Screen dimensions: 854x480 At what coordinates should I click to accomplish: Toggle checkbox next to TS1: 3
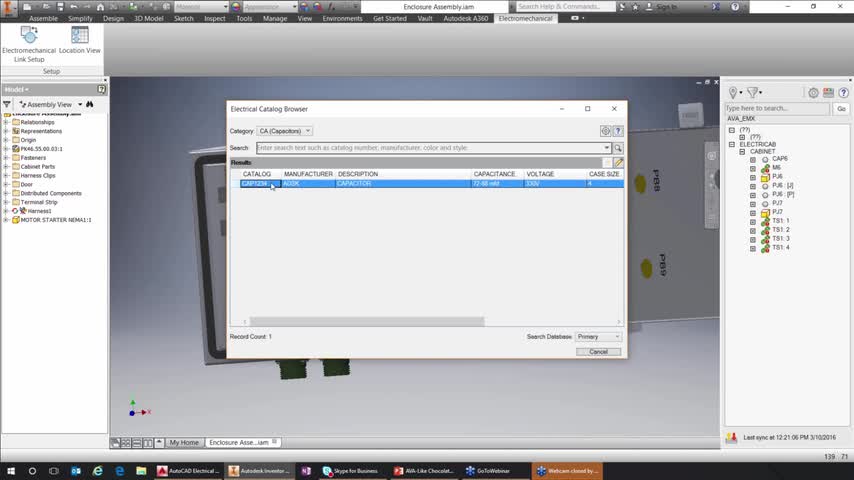click(753, 239)
